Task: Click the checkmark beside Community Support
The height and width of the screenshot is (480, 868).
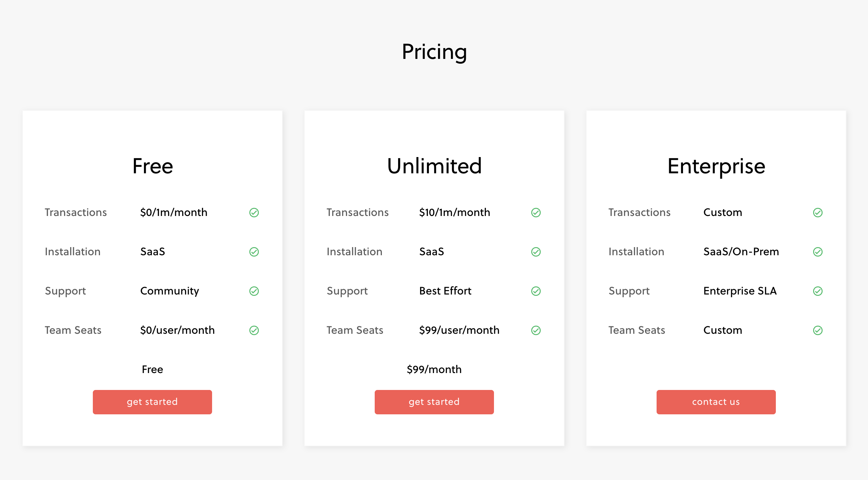Action: pos(254,291)
